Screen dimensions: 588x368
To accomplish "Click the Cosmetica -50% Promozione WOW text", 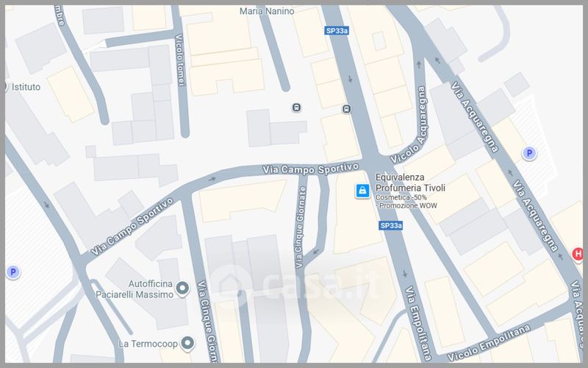I will 404,202.
